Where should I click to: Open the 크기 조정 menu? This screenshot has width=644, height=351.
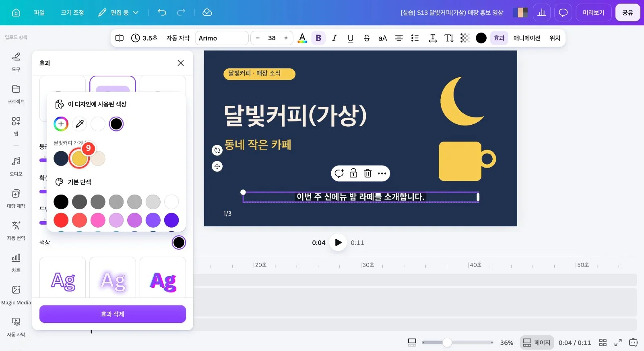click(x=72, y=12)
